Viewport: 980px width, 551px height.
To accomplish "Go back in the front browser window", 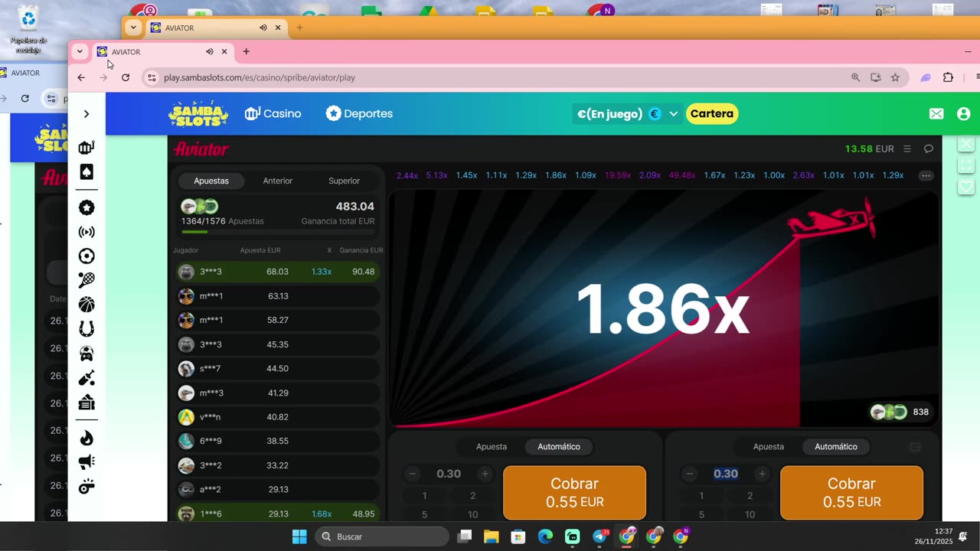I will click(81, 77).
